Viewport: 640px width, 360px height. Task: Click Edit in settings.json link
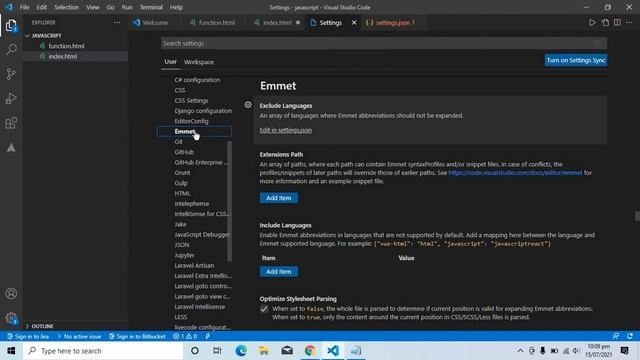click(x=286, y=130)
